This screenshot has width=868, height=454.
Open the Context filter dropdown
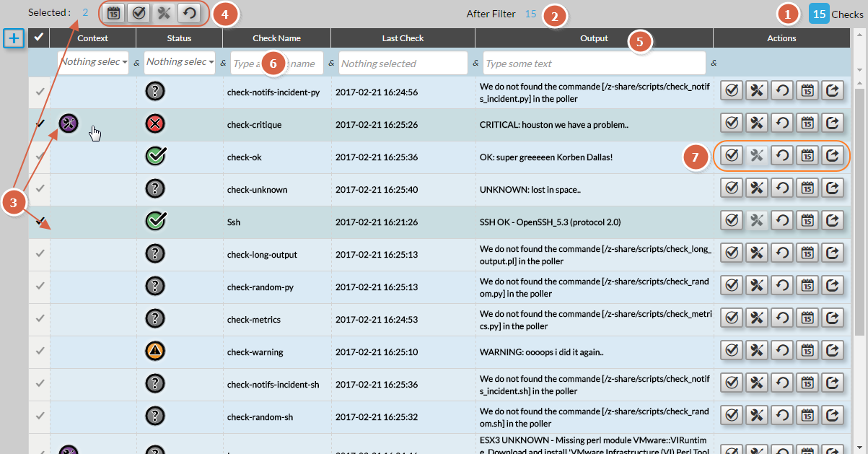(x=93, y=63)
